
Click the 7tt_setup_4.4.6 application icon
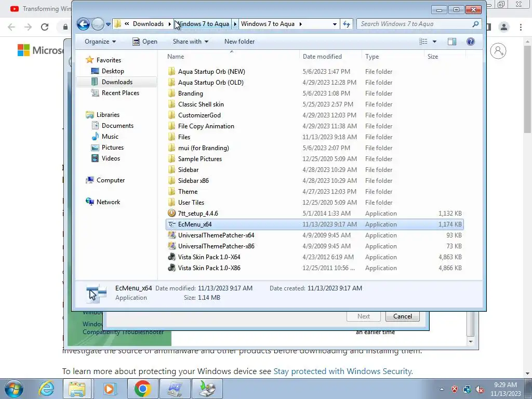pos(171,213)
